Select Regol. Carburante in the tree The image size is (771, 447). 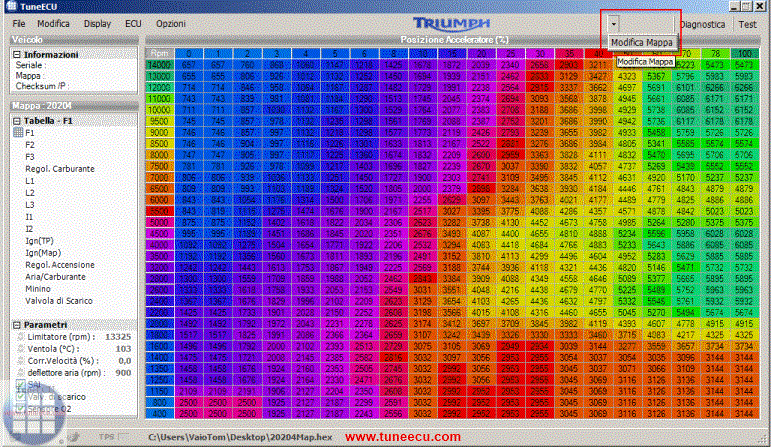click(59, 169)
